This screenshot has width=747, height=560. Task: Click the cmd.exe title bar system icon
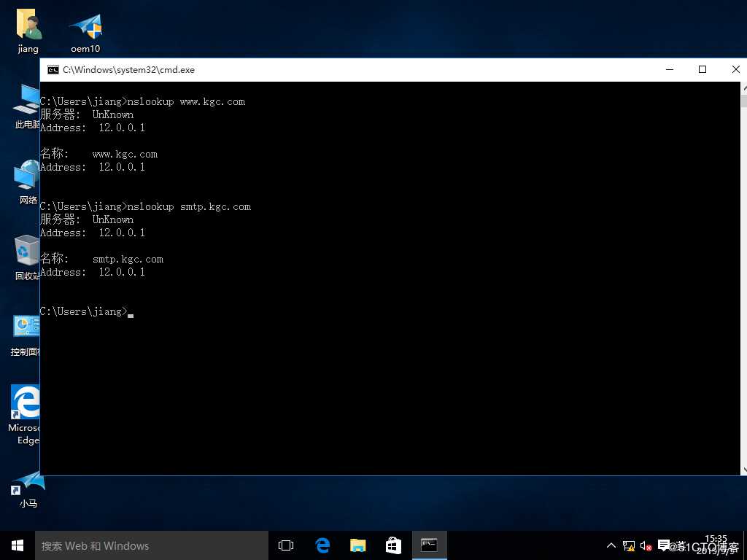pos(53,70)
